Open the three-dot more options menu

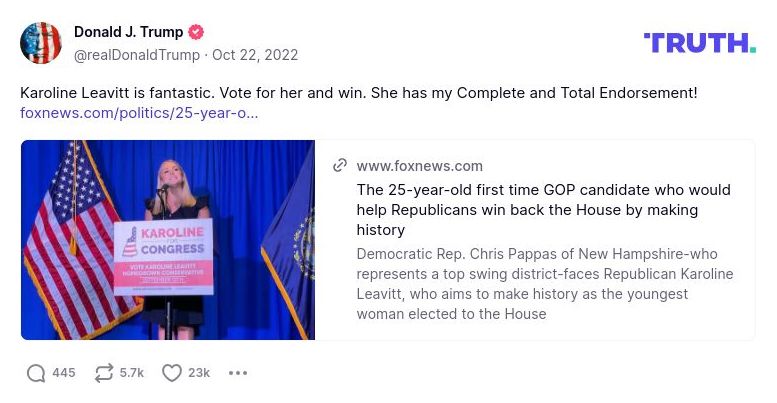[x=237, y=373]
